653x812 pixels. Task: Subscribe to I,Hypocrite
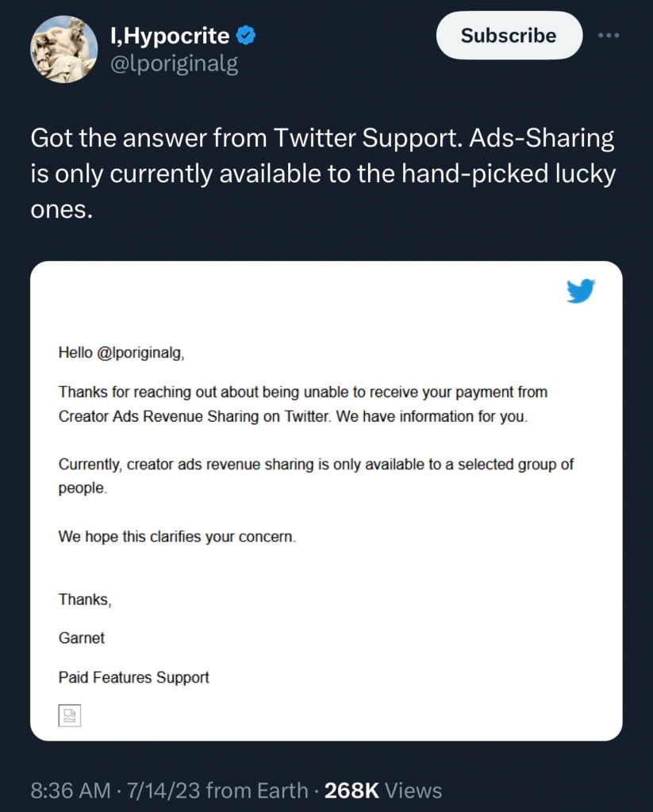click(509, 36)
